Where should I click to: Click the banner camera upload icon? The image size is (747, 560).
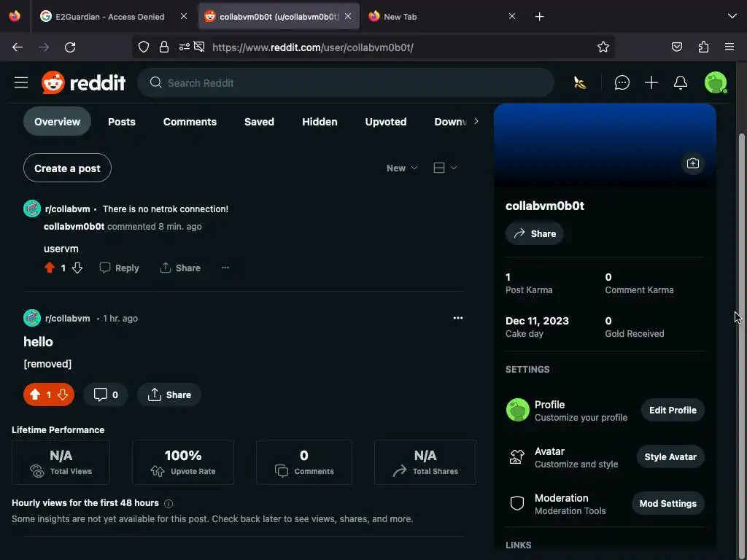tap(693, 163)
